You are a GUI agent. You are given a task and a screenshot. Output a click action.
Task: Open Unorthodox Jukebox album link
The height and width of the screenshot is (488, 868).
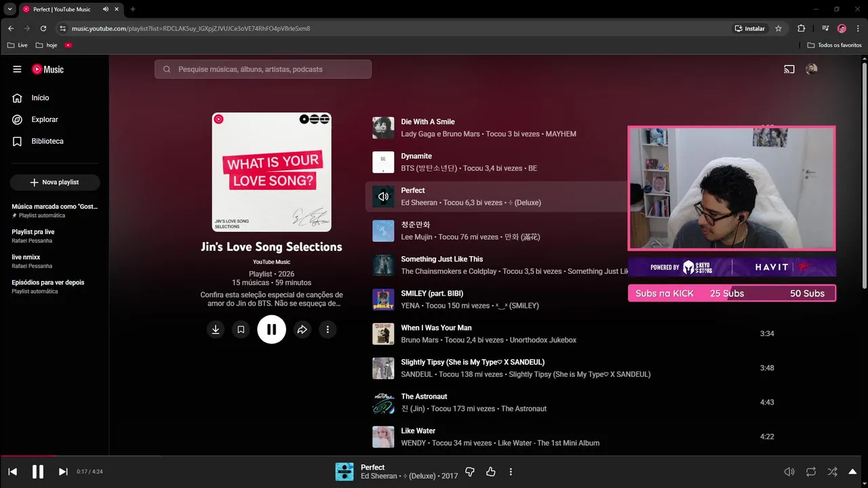543,340
